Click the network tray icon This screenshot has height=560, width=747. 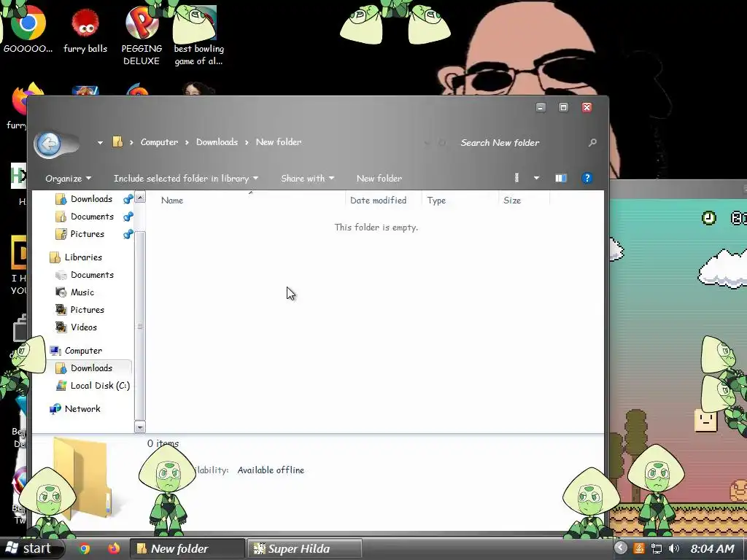pyautogui.click(x=657, y=548)
